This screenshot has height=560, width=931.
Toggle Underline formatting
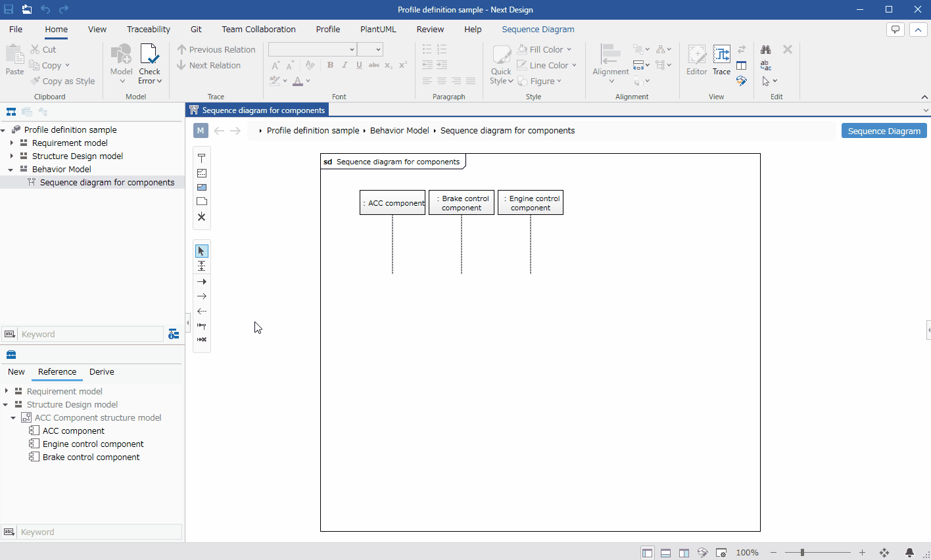pyautogui.click(x=359, y=65)
